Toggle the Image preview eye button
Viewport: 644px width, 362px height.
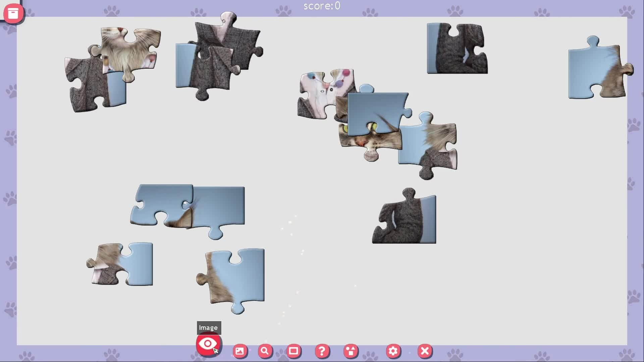coord(208,344)
